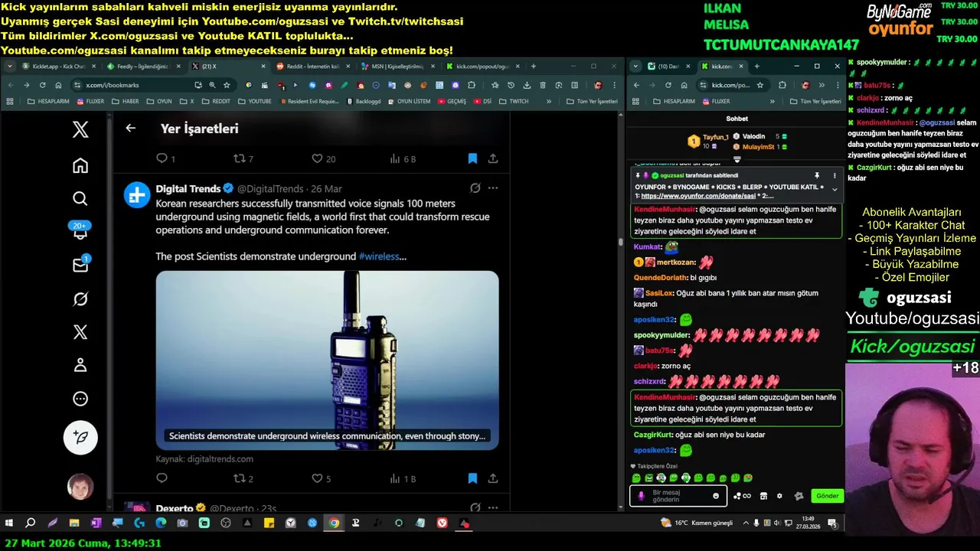
Task: Like the upper post showing 20 likes
Action: [323, 158]
